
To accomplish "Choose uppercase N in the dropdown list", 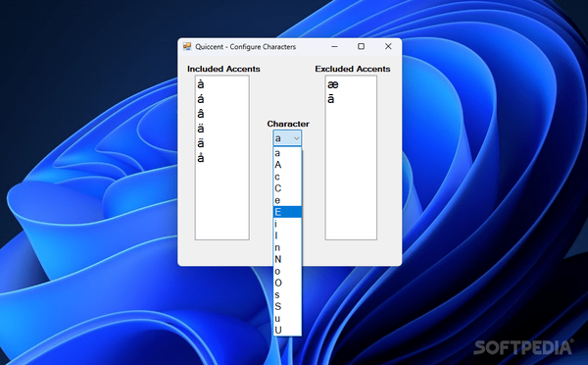I will pyautogui.click(x=287, y=259).
